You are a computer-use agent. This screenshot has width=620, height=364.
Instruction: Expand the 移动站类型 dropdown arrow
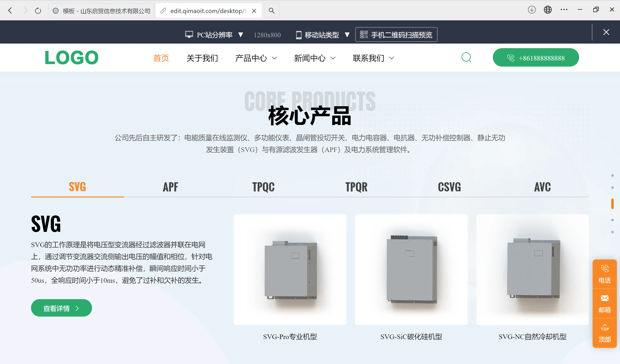click(347, 35)
